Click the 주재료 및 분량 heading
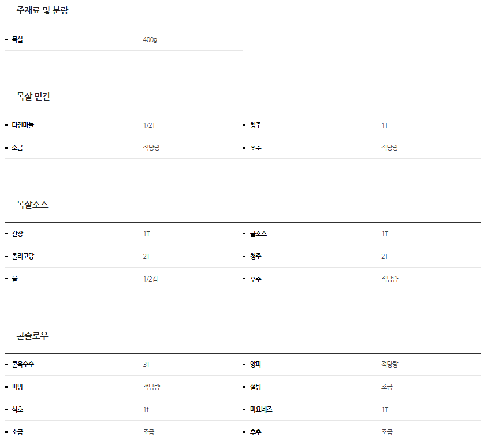The image size is (484, 448). click(x=42, y=10)
